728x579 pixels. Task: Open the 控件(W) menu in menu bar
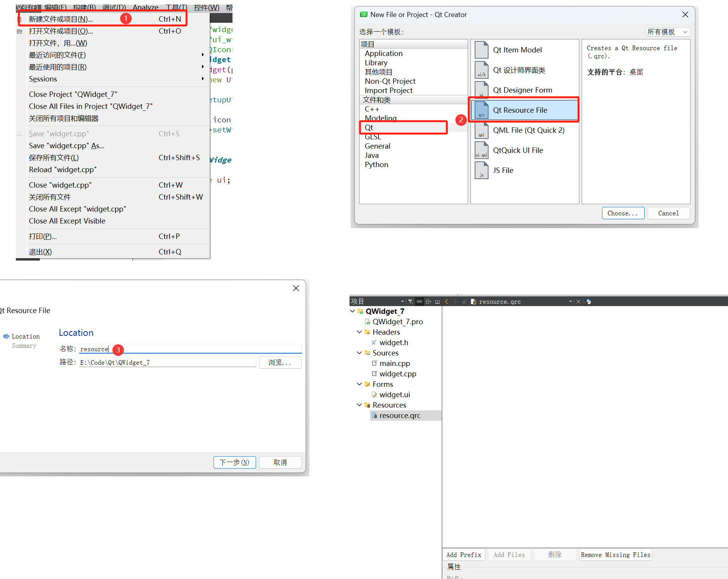point(207,8)
